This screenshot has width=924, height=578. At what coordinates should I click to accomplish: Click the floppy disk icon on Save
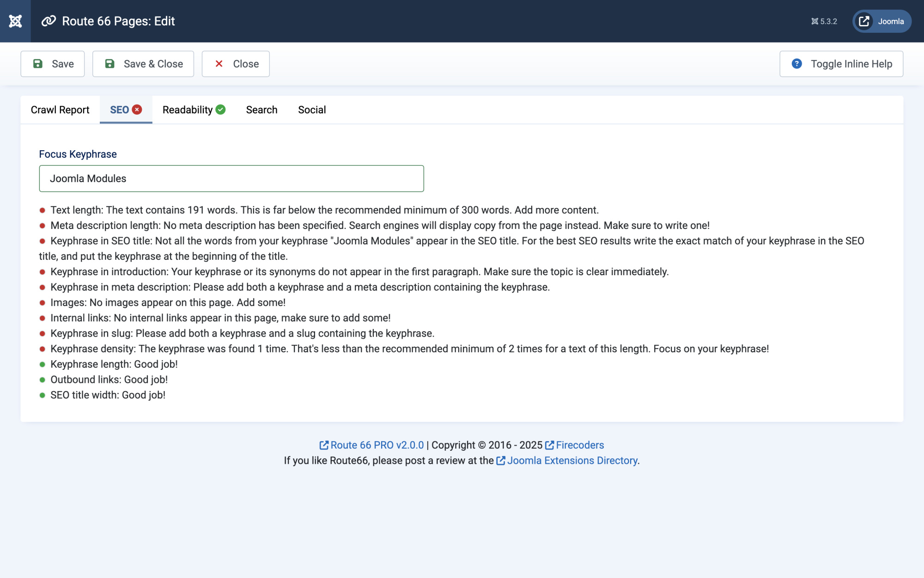(38, 64)
